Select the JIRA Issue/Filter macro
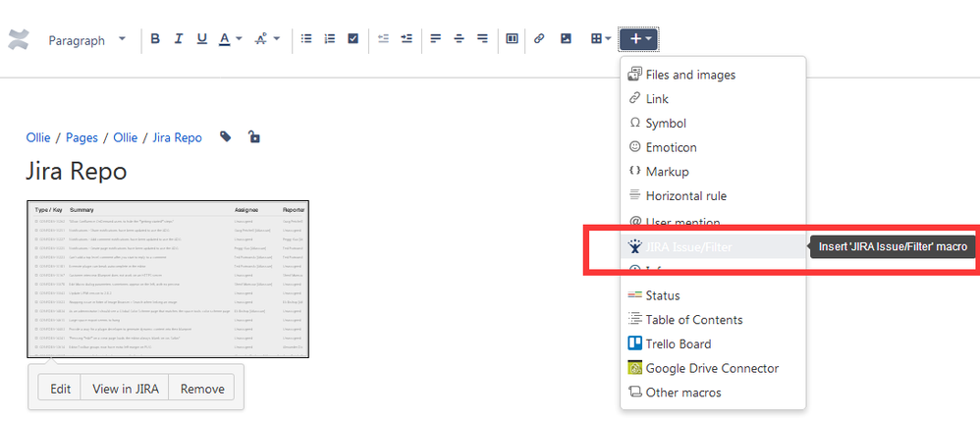Screen dimensions: 980x421 click(713, 246)
